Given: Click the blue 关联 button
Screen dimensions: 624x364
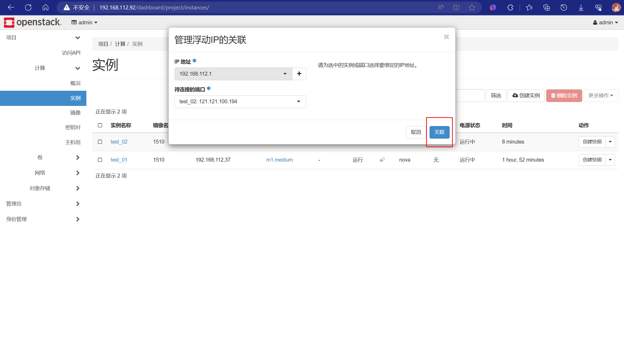Looking at the screenshot, I should tap(439, 132).
